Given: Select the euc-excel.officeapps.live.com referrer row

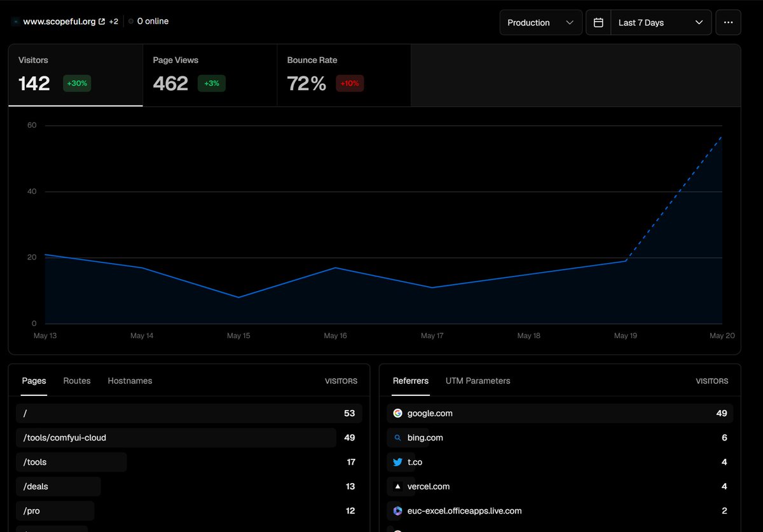Looking at the screenshot, I should 560,510.
